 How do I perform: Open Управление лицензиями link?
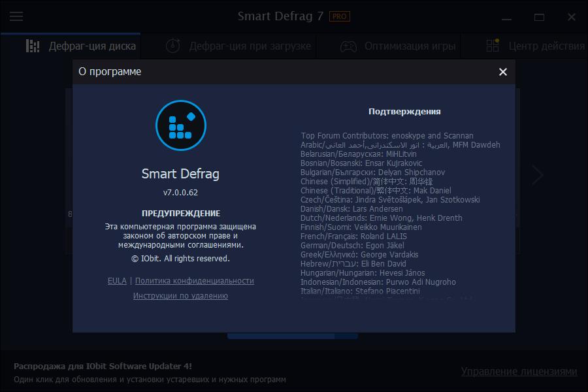519,371
